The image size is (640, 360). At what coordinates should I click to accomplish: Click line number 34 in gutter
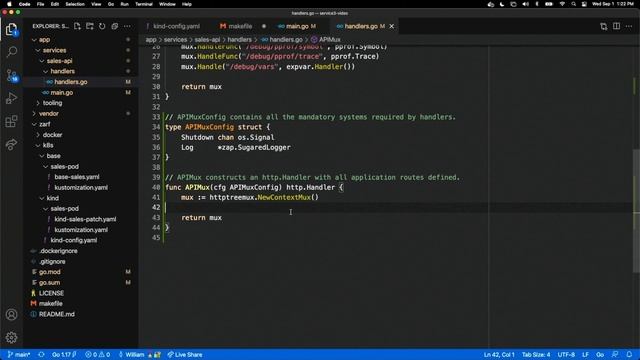(156, 127)
